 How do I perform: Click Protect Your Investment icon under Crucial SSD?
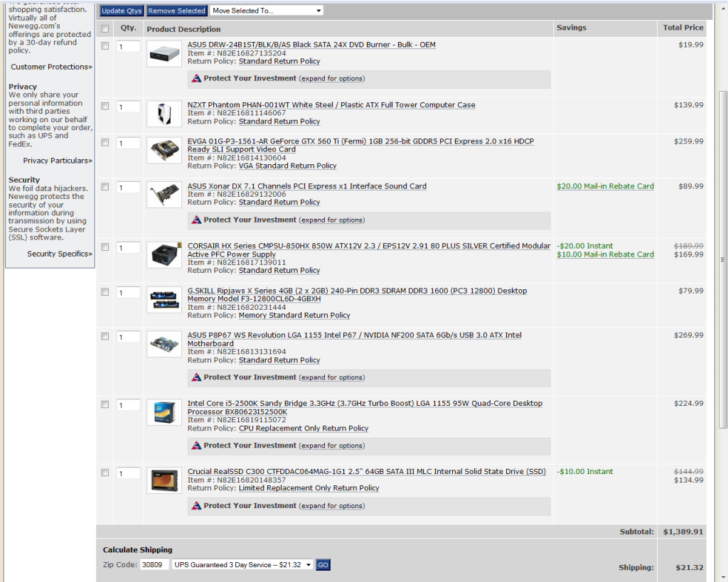(x=196, y=506)
